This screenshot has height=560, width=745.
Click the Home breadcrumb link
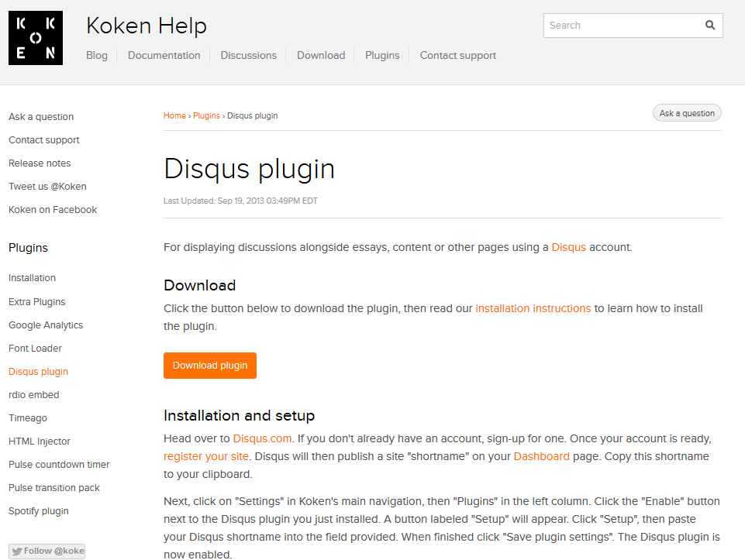tap(174, 116)
